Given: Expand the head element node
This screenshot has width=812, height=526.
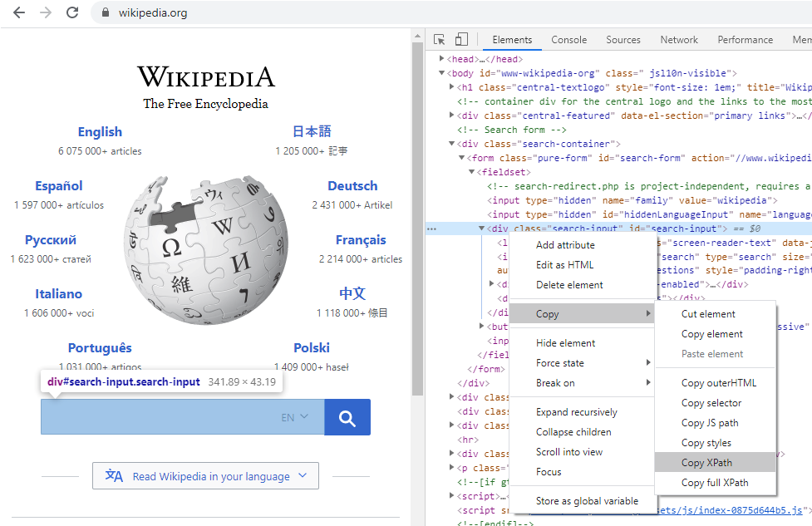Looking at the screenshot, I should pos(442,60).
